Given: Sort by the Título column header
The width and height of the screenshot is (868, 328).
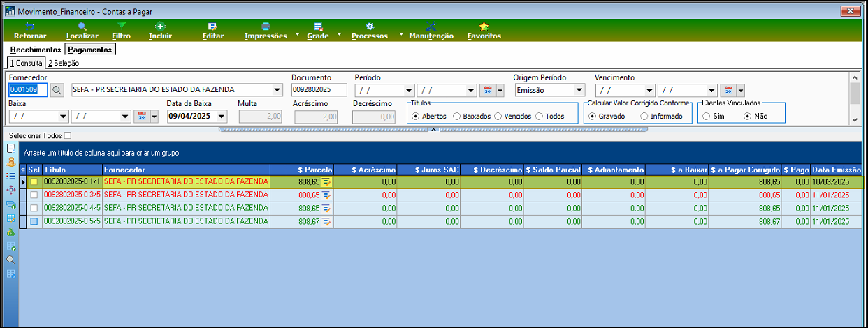Looking at the screenshot, I should click(x=71, y=170).
